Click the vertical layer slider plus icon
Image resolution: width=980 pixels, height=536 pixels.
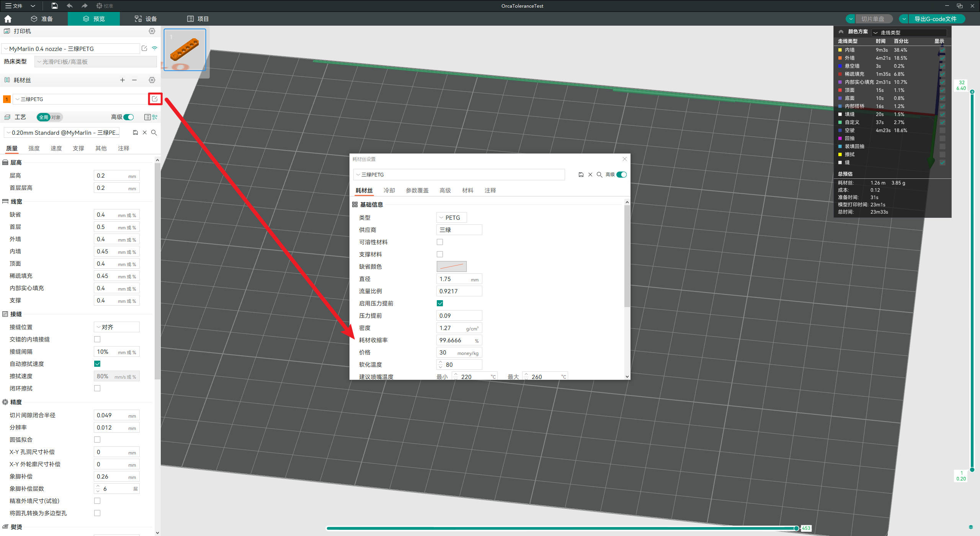point(972,92)
